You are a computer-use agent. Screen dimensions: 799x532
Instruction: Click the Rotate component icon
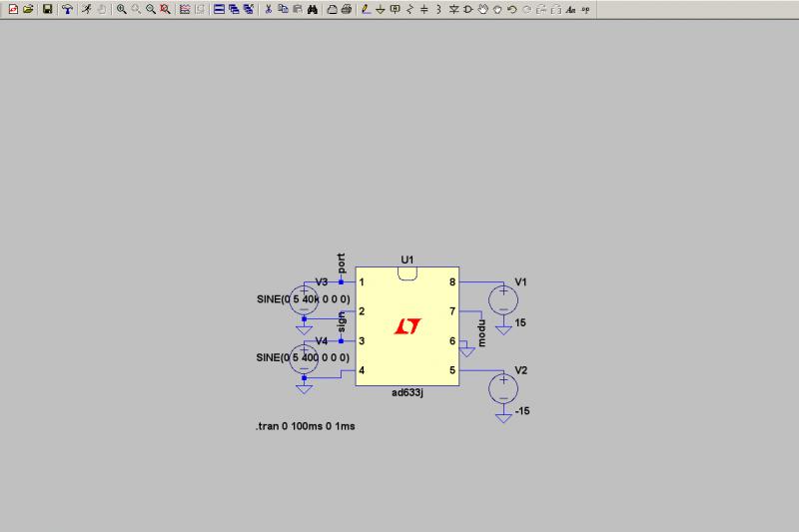[x=541, y=9]
